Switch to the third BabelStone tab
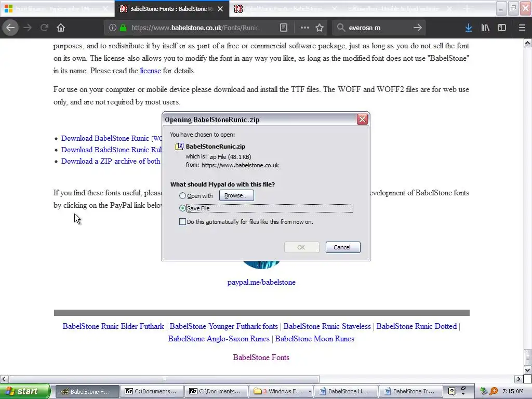Viewport: 532px width, 399px height. coord(287,9)
